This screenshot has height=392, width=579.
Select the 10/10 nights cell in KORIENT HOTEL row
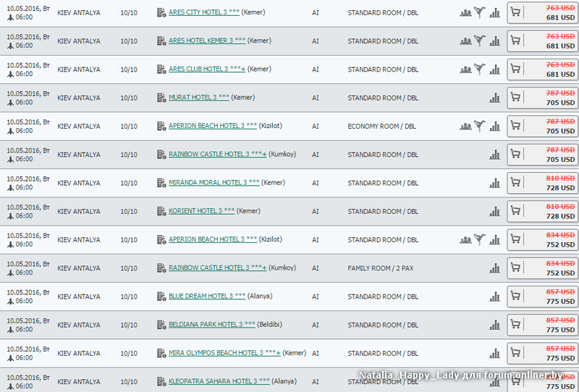pyautogui.click(x=129, y=212)
